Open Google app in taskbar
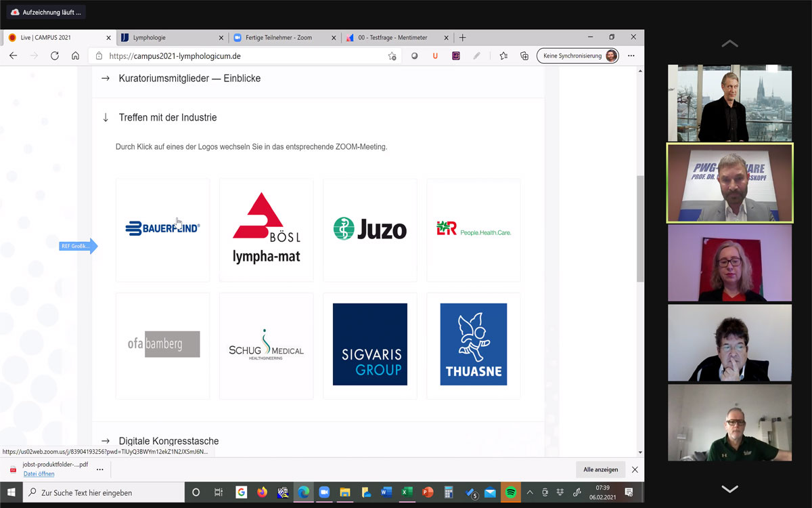The height and width of the screenshot is (508, 812). [x=241, y=492]
